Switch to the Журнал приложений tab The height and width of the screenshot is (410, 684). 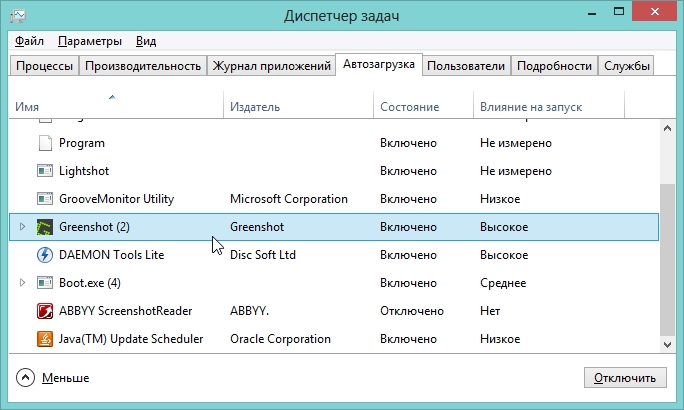click(x=271, y=66)
